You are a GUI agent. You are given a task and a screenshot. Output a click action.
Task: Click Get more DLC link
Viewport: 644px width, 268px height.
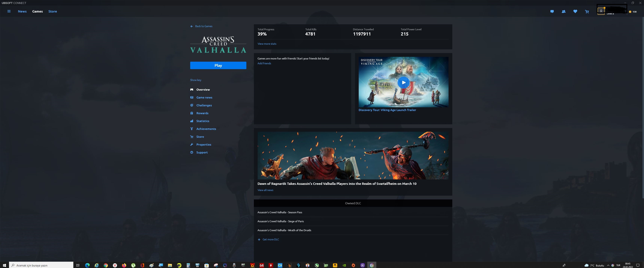271,240
